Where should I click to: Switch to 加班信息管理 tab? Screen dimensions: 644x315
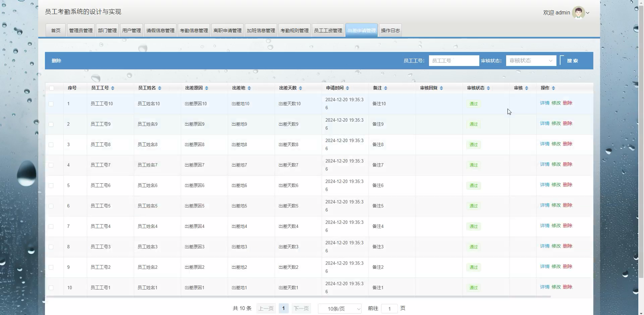pos(261,30)
